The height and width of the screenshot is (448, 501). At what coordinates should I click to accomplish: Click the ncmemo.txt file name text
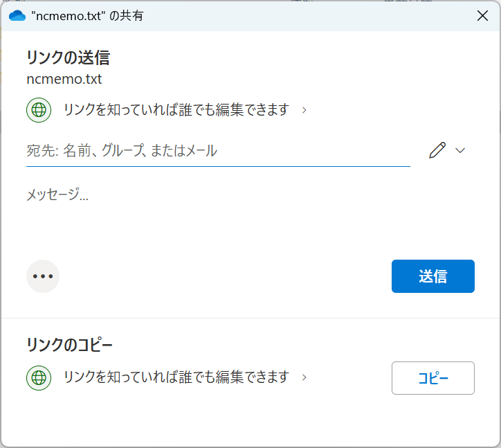(x=64, y=80)
